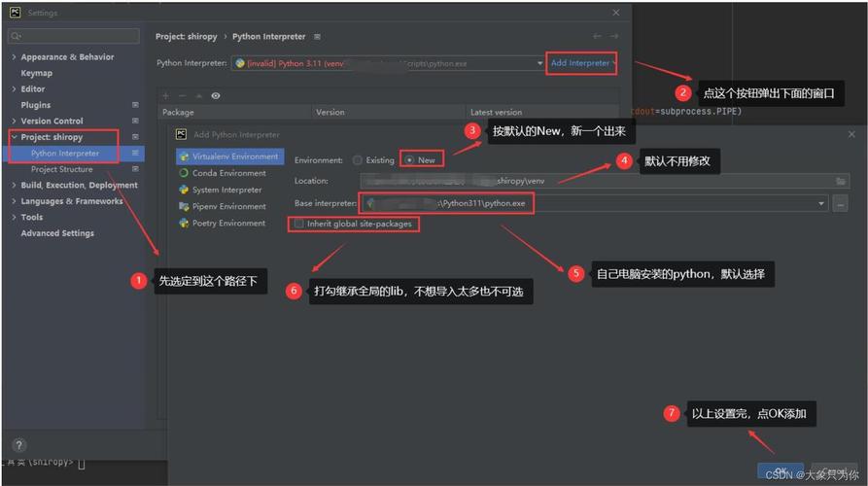Navigate back using the left arrow
868x486 pixels.
tap(597, 37)
